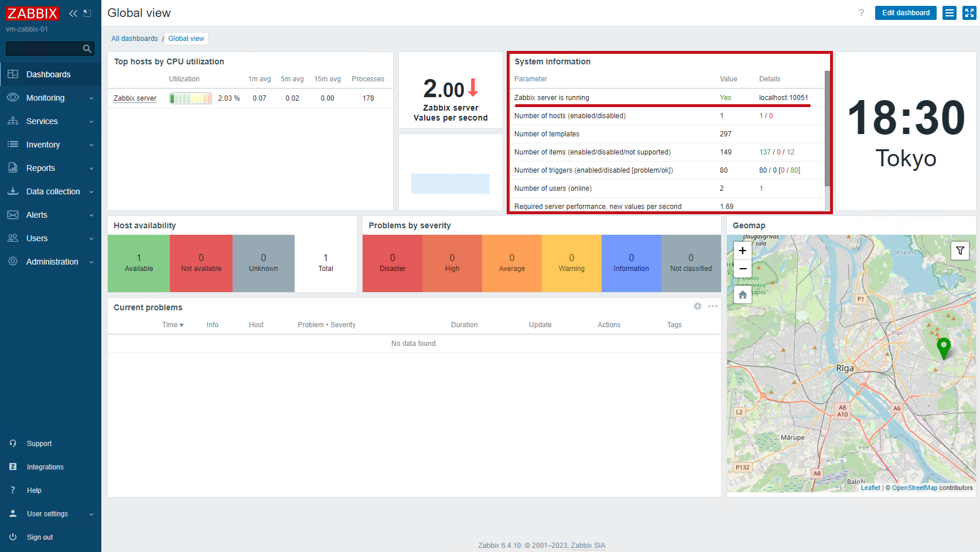Open the Leaflet attribution link
This screenshot has width=980, height=552.
click(870, 488)
